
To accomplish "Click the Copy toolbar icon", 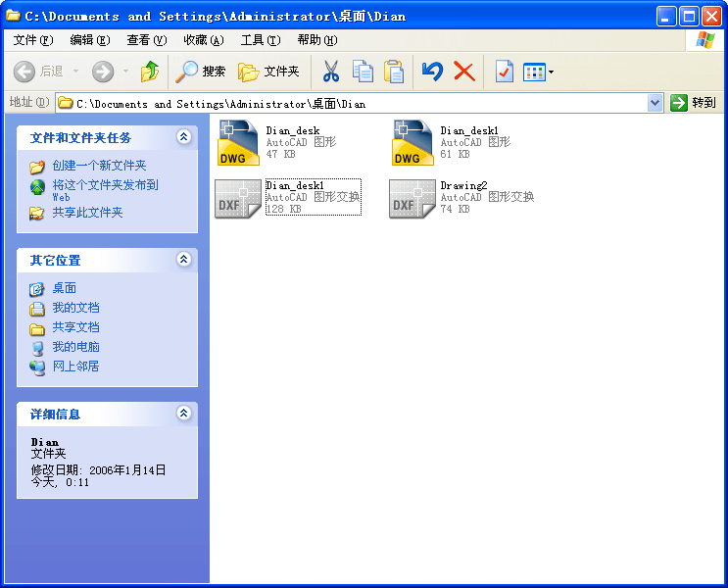I will pyautogui.click(x=363, y=72).
